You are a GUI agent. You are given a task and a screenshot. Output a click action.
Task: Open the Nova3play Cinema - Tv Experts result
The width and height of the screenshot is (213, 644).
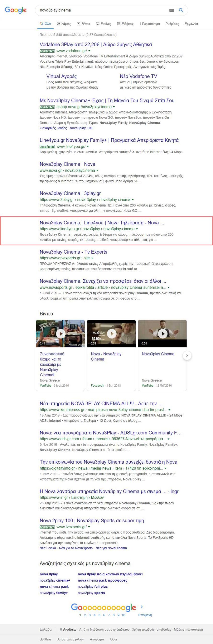pos(74,252)
